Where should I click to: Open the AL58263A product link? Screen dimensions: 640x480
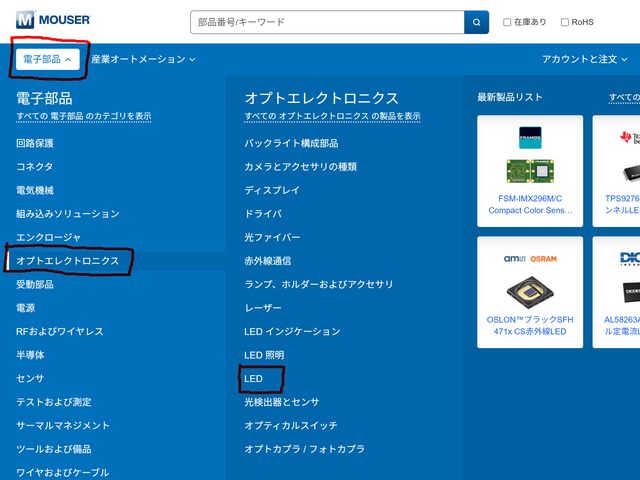[x=622, y=325]
